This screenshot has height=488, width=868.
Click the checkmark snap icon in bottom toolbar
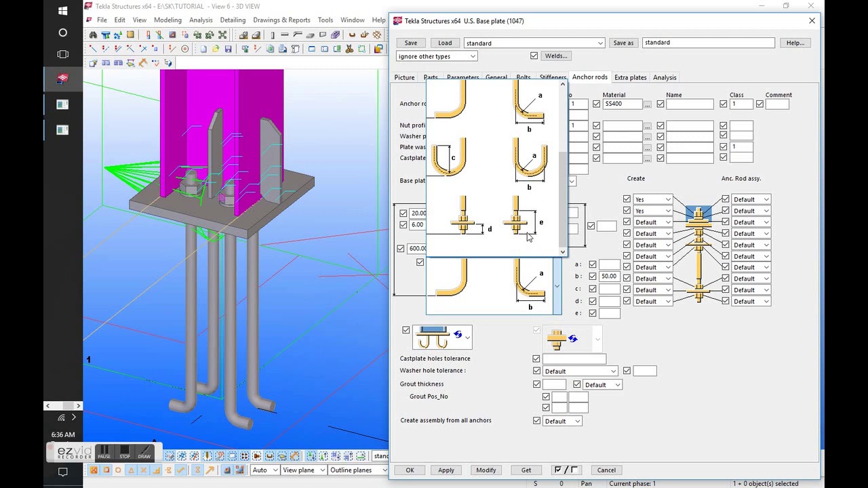(x=181, y=470)
